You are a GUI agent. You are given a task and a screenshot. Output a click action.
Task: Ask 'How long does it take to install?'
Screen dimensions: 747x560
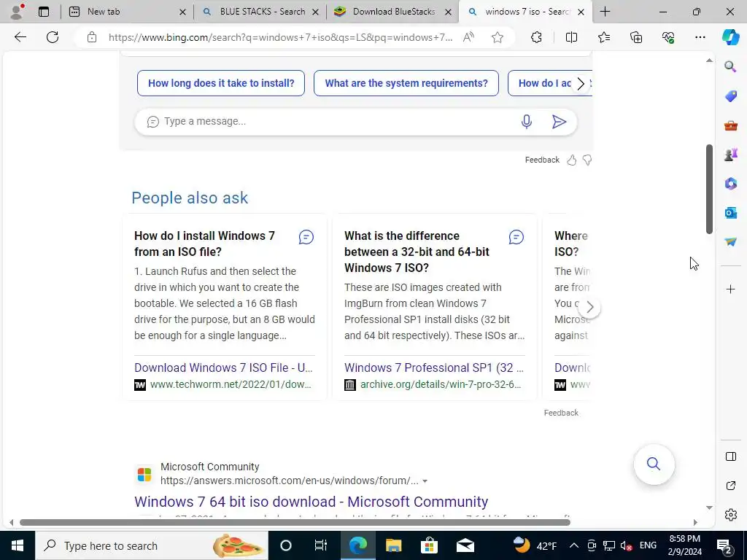tap(221, 83)
